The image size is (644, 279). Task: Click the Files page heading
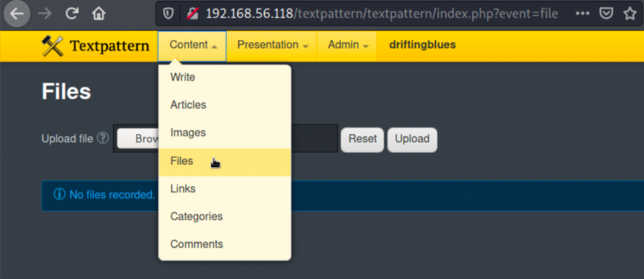point(66,91)
